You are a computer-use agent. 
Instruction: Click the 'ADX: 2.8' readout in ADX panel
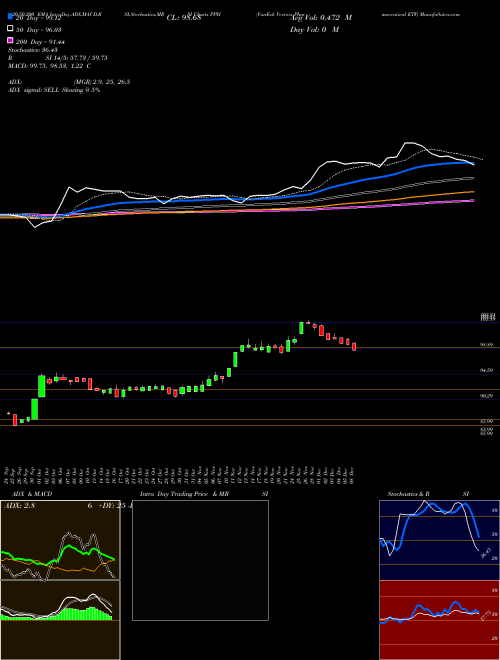(x=19, y=506)
